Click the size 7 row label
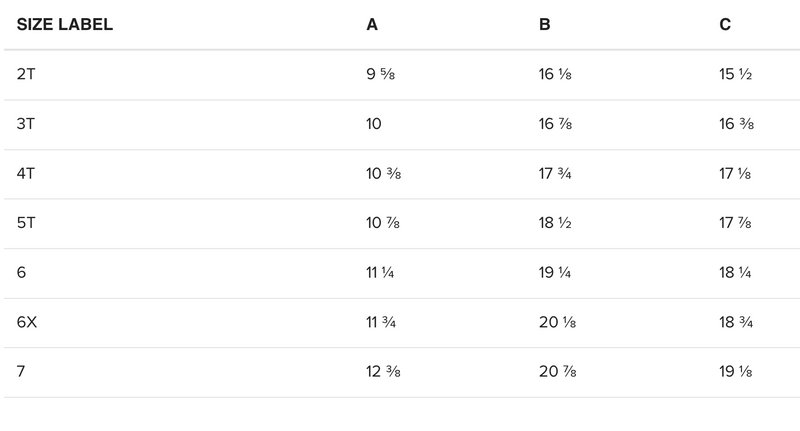Screen dimensions: 800x431 coord(21,372)
